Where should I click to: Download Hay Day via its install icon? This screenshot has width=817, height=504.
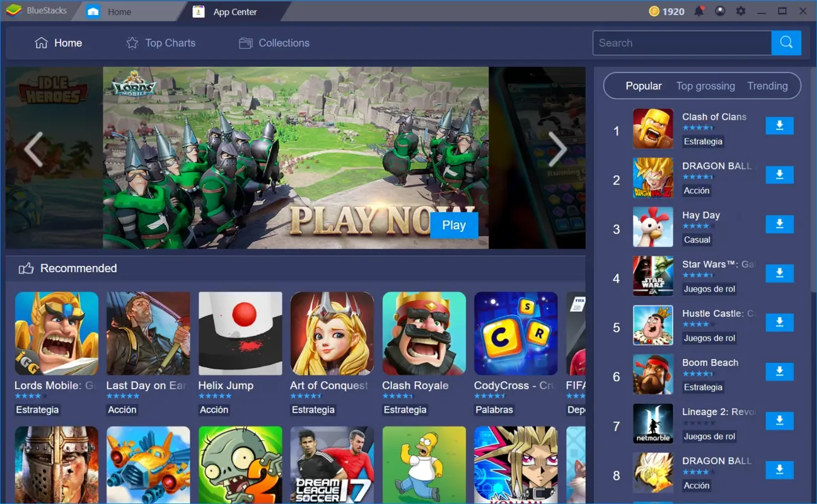pyautogui.click(x=779, y=224)
